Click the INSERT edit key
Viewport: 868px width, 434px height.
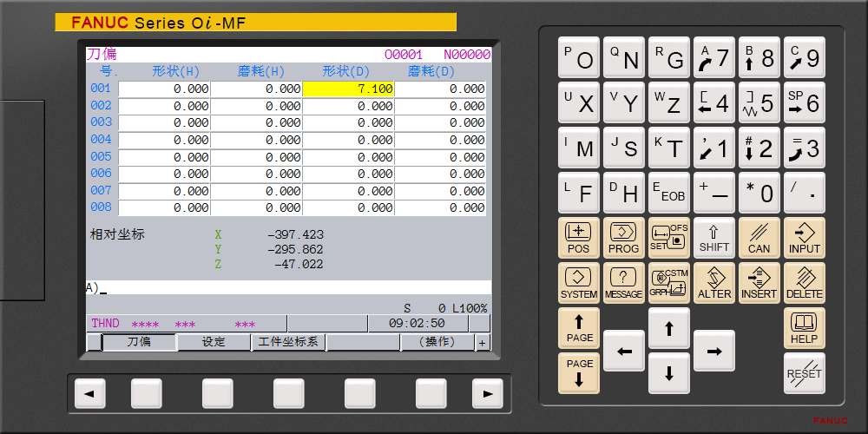coord(759,283)
